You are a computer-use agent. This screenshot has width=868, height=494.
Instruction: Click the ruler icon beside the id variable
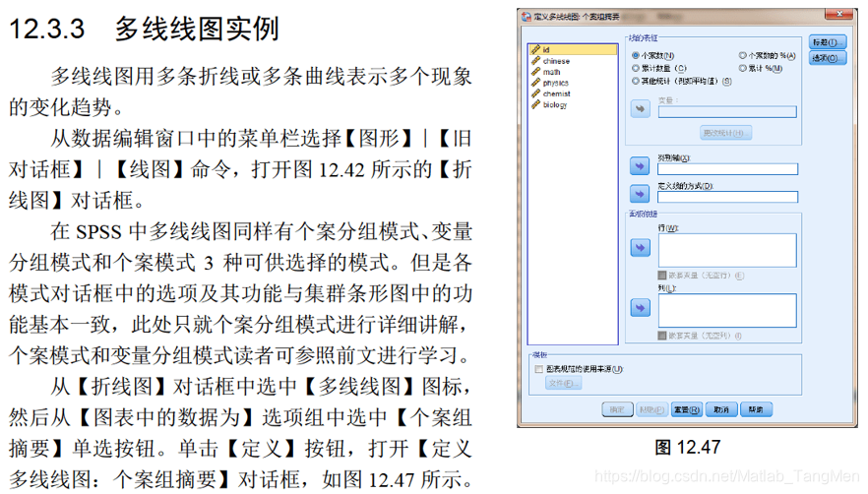click(535, 49)
